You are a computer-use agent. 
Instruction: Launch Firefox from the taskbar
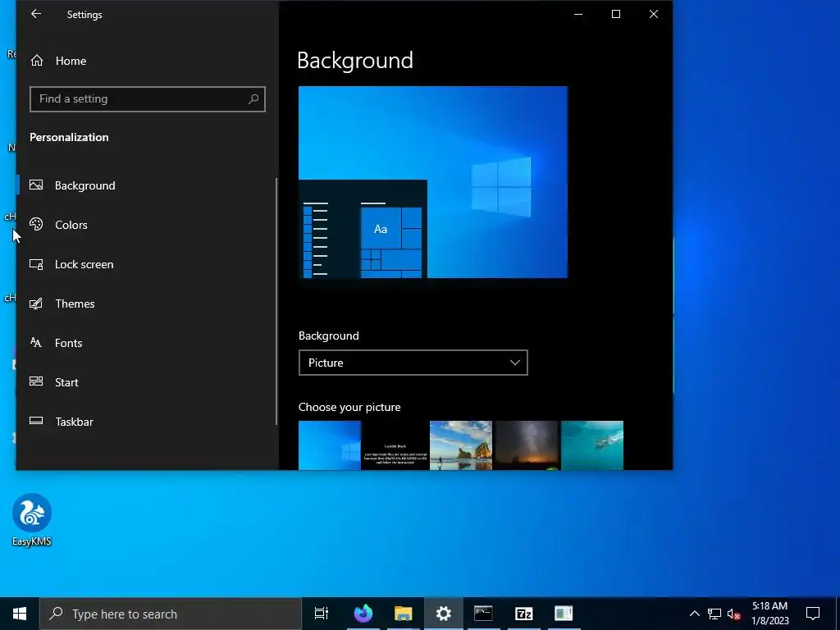point(363,614)
